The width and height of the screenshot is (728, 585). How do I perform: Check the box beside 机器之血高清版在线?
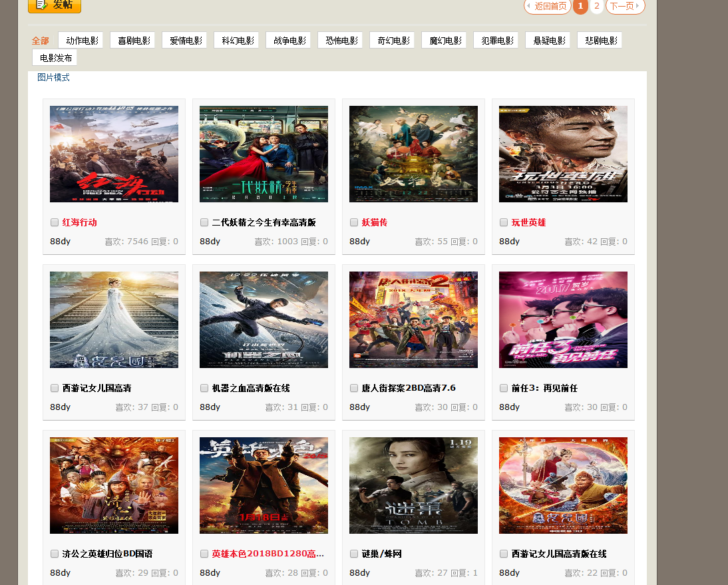click(204, 388)
